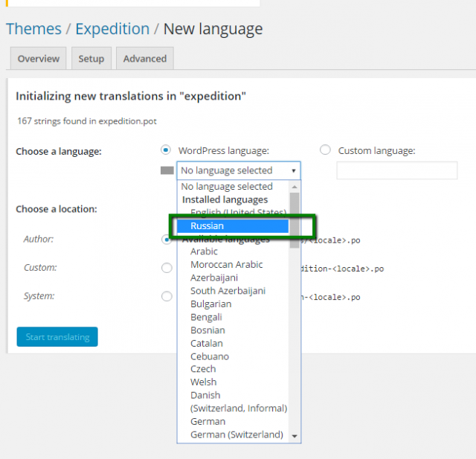Open the Expedition breadcrumb link
The width and height of the screenshot is (476, 459).
click(x=112, y=29)
